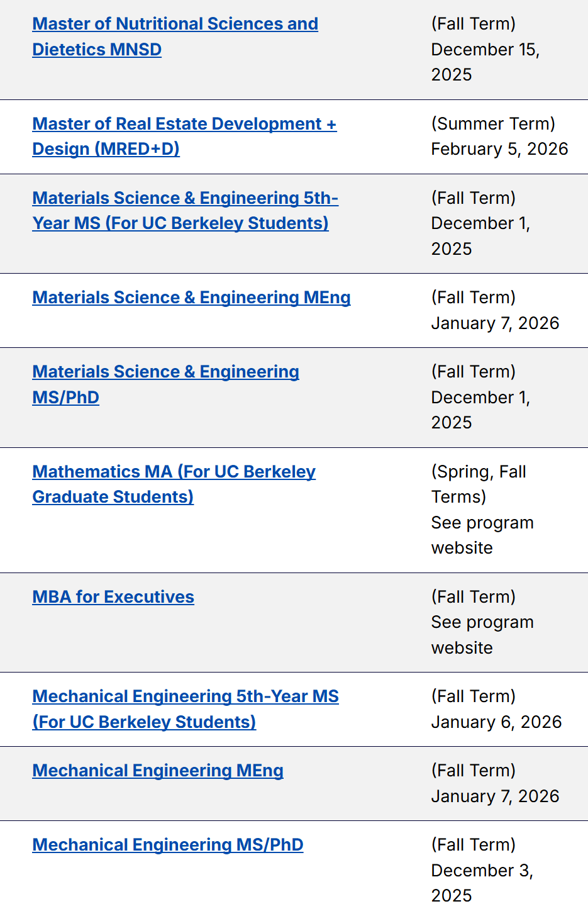Open Mechanical Engineering 5th-Year MS link
This screenshot has height=916, width=588.
point(186,696)
